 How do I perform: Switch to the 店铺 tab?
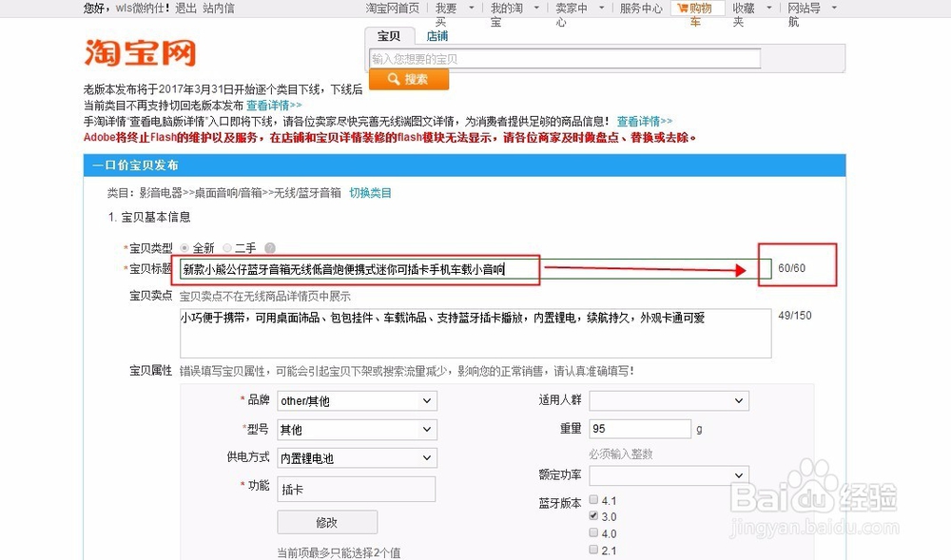coord(437,35)
